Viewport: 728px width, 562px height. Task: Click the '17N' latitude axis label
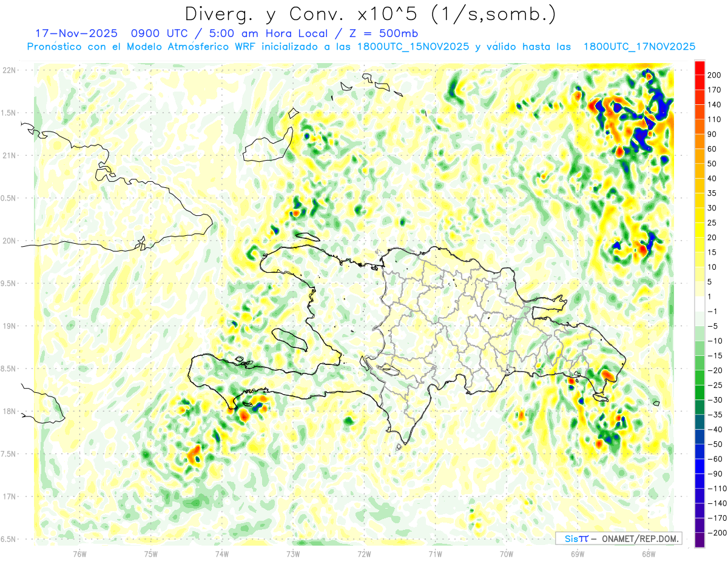click(x=9, y=497)
